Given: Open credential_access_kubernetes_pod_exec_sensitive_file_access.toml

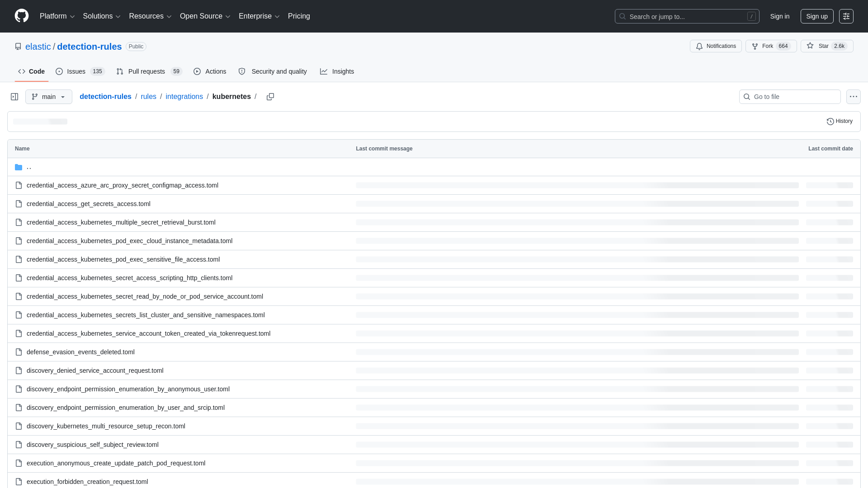Looking at the screenshot, I should [x=123, y=259].
